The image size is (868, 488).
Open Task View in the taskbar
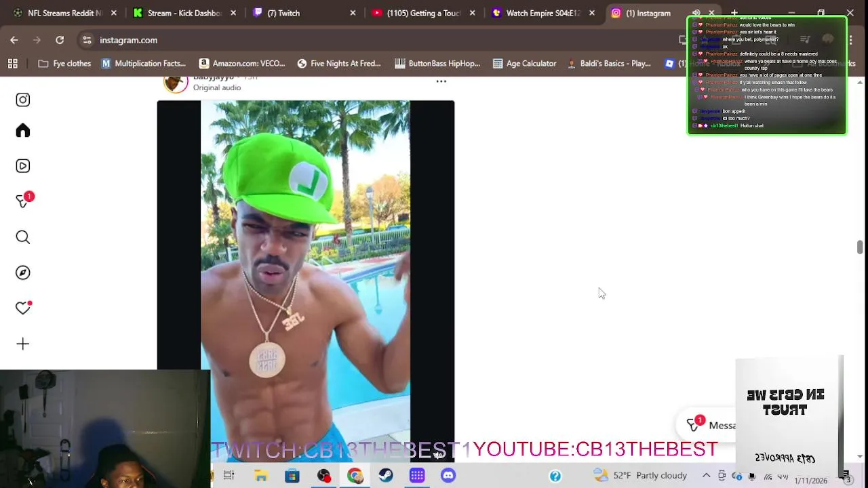pos(229,475)
